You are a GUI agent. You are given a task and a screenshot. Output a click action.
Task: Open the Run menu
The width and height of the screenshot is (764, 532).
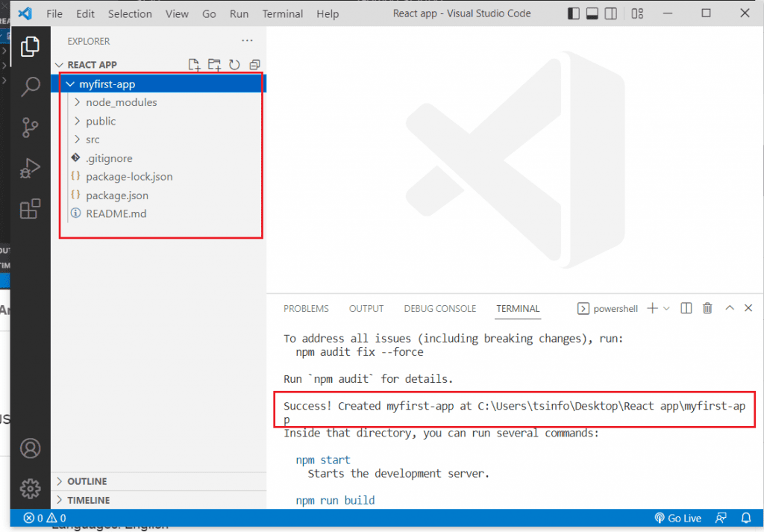tap(239, 13)
